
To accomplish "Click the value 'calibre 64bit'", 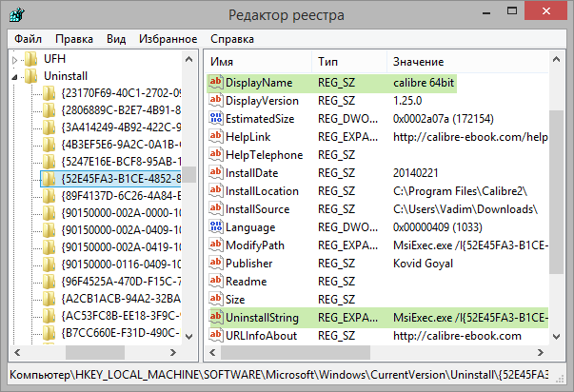I will tap(424, 83).
